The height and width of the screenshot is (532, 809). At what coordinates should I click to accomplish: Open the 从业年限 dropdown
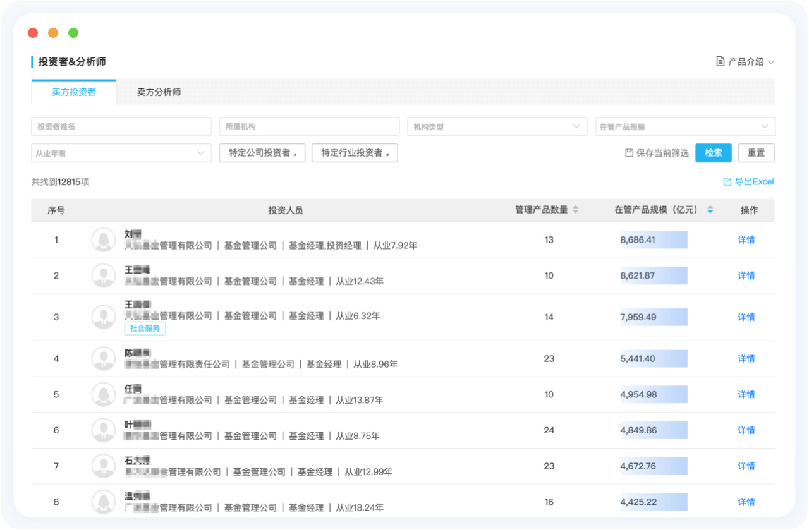click(x=121, y=153)
